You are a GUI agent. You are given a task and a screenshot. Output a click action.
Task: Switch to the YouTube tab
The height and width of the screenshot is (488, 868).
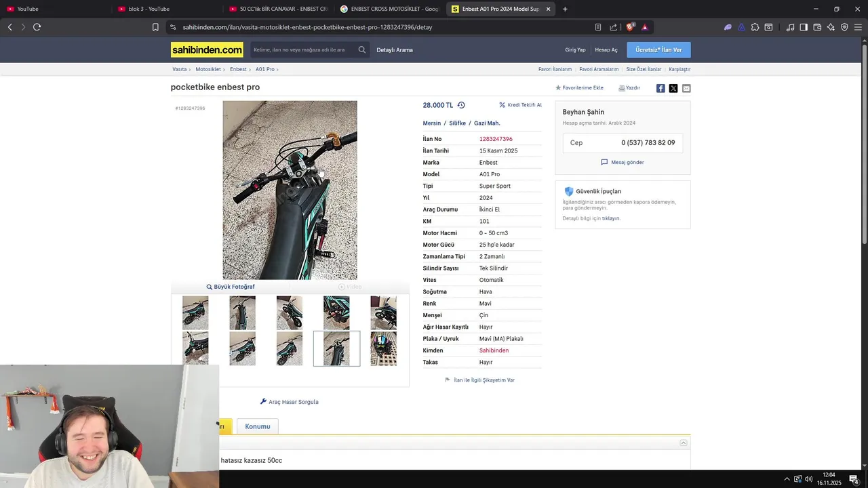pyautogui.click(x=54, y=9)
